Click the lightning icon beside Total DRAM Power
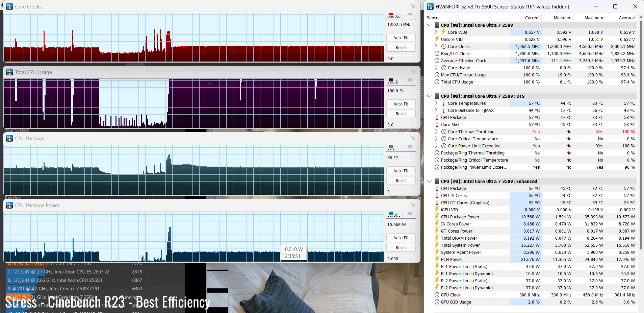 [x=437, y=238]
